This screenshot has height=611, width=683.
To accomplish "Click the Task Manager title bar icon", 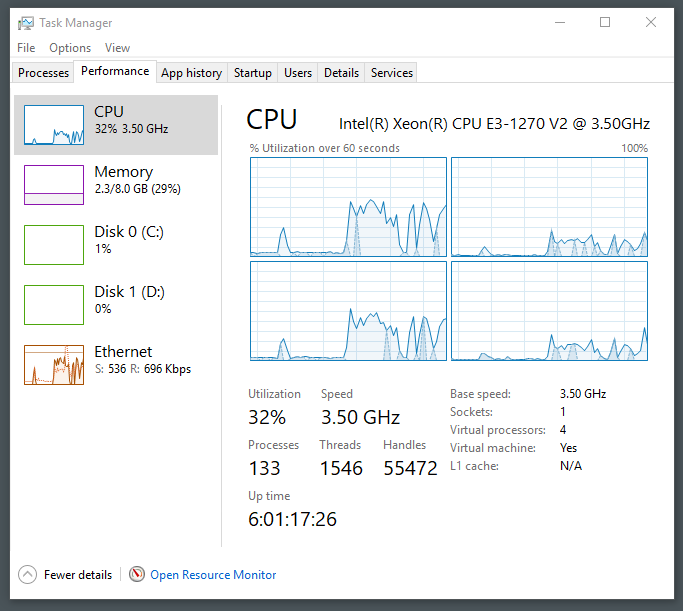I will coord(26,23).
